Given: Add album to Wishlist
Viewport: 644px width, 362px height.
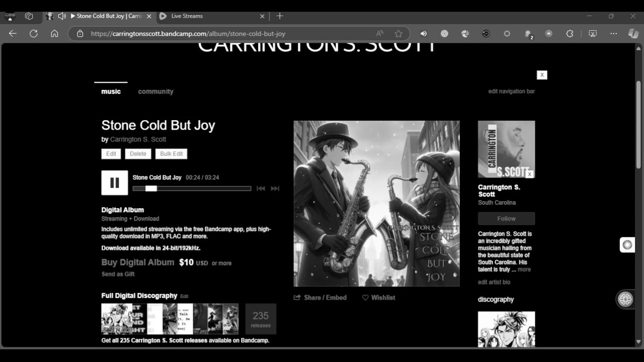Looking at the screenshot, I should [378, 298].
